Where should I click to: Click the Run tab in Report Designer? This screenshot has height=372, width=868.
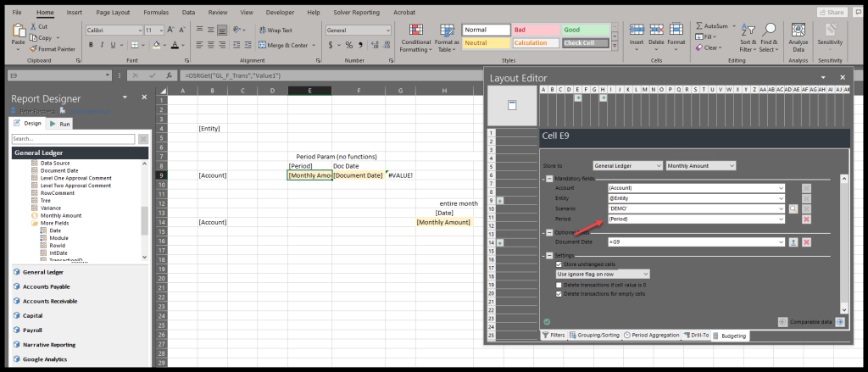(60, 124)
